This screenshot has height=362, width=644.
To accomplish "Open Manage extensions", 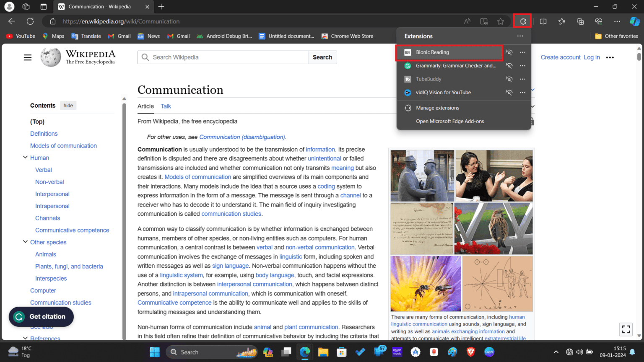I will tap(437, 108).
